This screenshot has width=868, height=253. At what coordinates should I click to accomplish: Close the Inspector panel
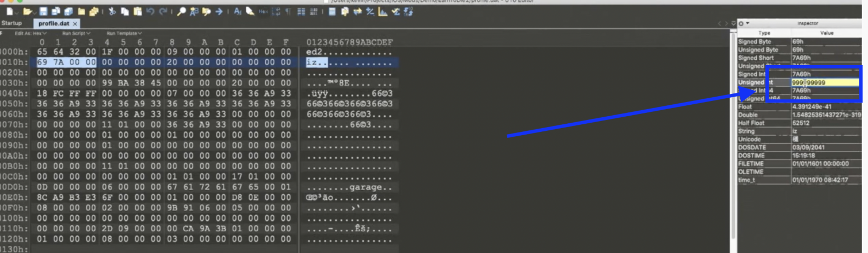[741, 23]
